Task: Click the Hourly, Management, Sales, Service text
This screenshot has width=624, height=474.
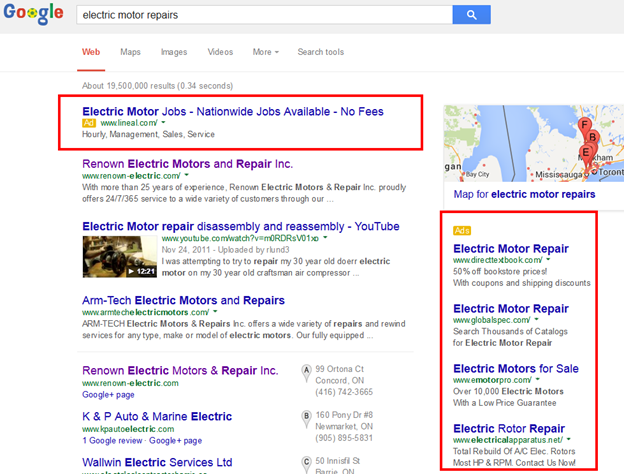Action: point(148,135)
